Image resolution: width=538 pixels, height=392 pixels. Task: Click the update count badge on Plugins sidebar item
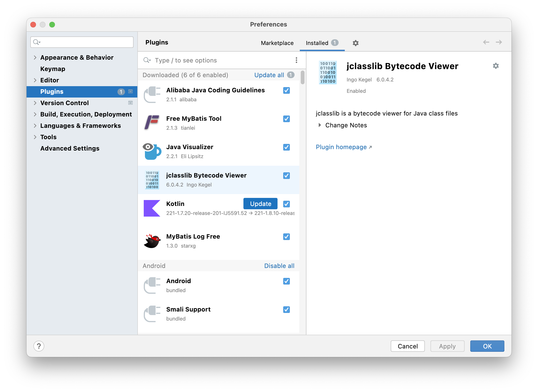(x=121, y=92)
